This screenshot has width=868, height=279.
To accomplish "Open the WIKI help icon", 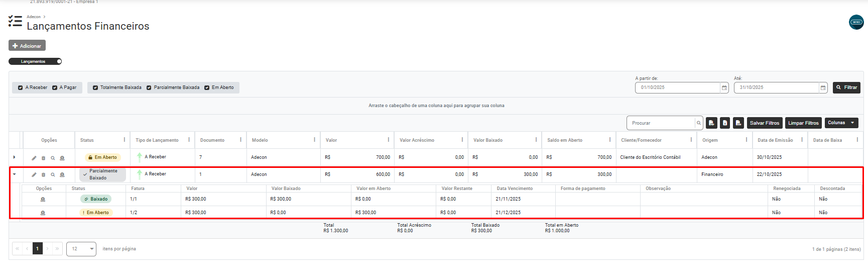I will tap(856, 22).
